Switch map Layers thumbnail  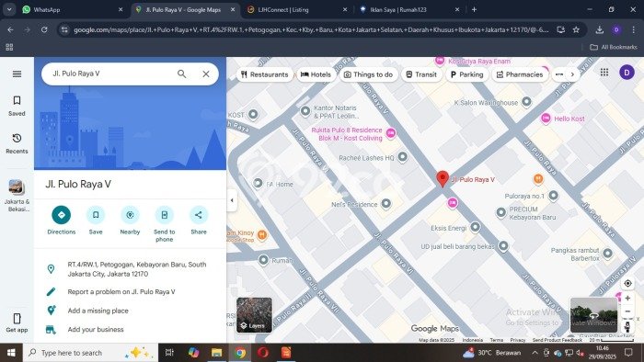[254, 315]
